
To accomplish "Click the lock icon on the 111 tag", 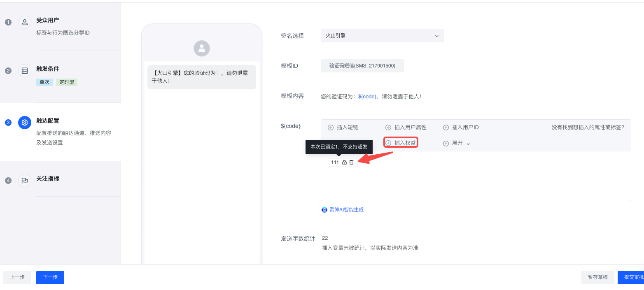I will point(345,162).
